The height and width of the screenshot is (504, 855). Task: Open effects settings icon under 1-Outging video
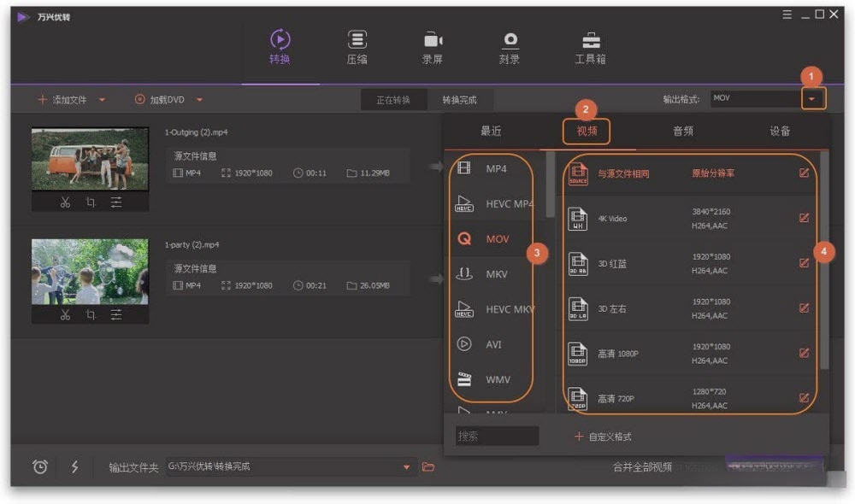(116, 202)
